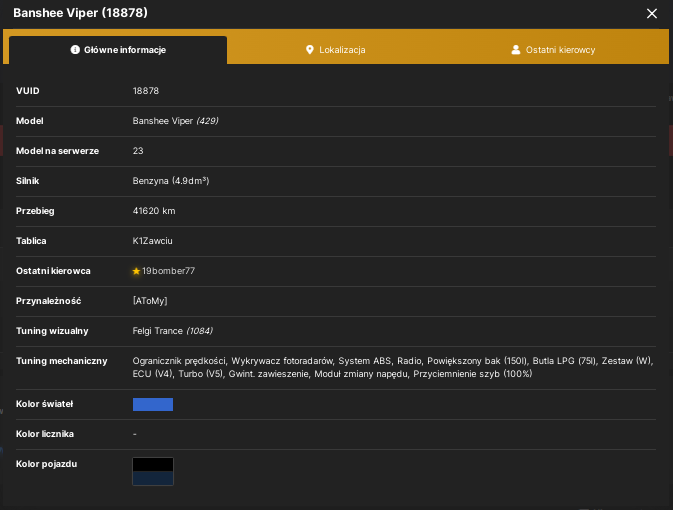Click the Kolor pojazdu black swatch
The height and width of the screenshot is (510, 673).
(x=153, y=464)
